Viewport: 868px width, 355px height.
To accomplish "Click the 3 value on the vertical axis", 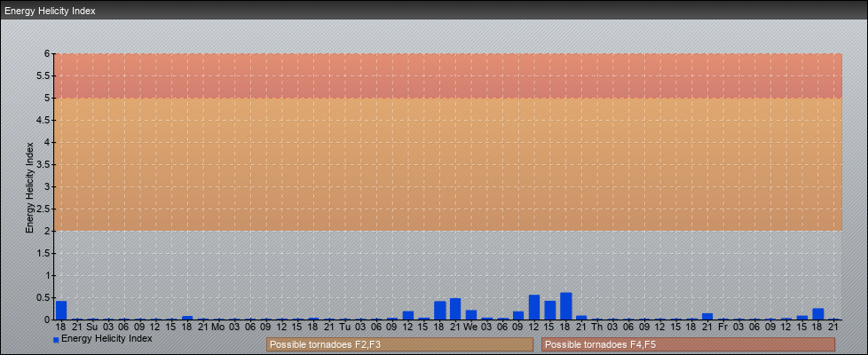I will click(47, 186).
